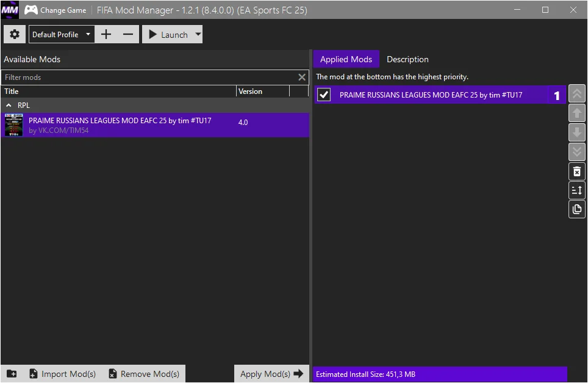Click the new folder icon at bottom
The image size is (588, 383).
12,374
